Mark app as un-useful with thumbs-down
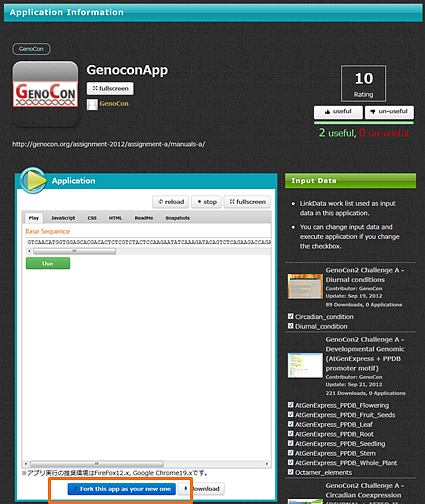Viewport: 425px width, 504px height. [389, 112]
